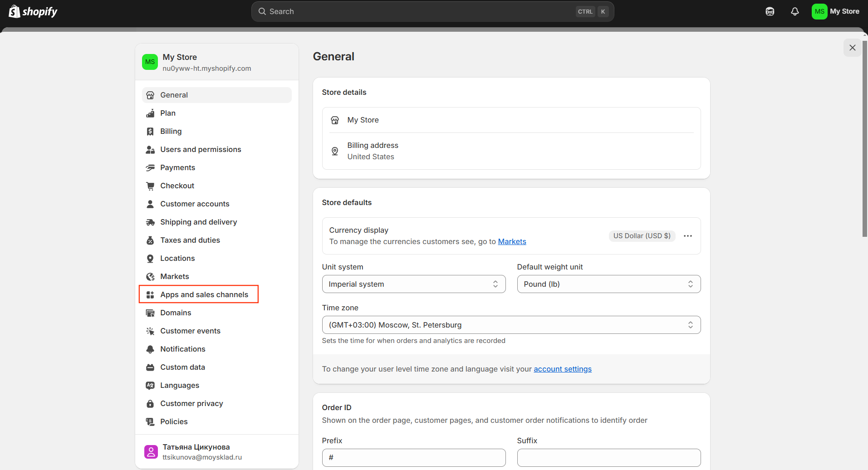Select General in settings menu
The height and width of the screenshot is (470, 868).
point(217,95)
